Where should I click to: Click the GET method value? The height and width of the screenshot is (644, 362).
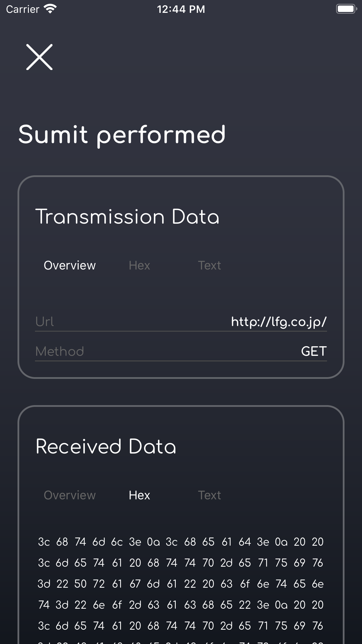[313, 351]
